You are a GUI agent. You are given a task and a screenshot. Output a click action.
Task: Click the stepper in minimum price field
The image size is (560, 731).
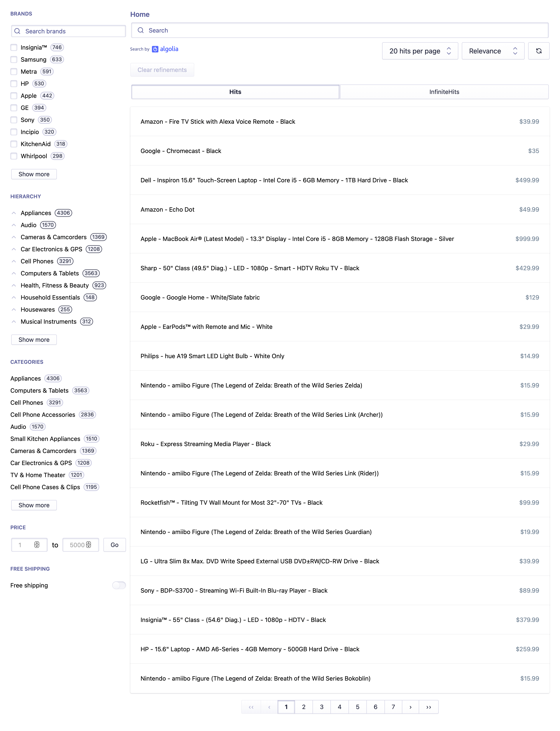[x=37, y=545]
